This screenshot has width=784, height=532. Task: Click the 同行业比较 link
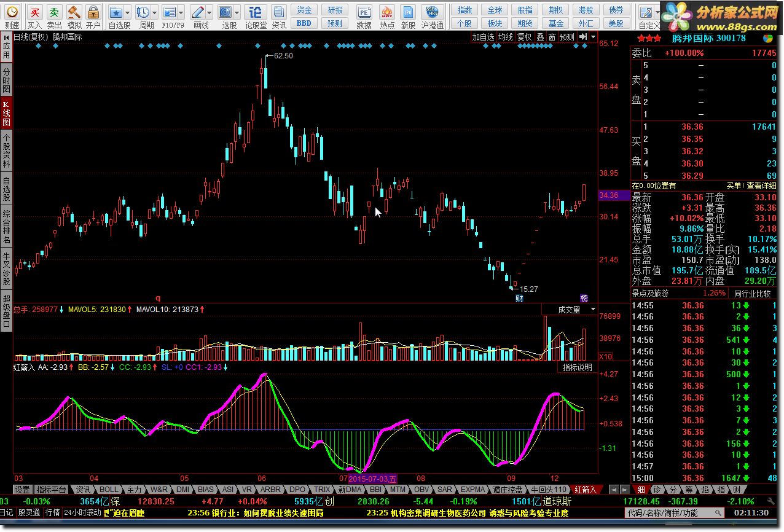(753, 294)
